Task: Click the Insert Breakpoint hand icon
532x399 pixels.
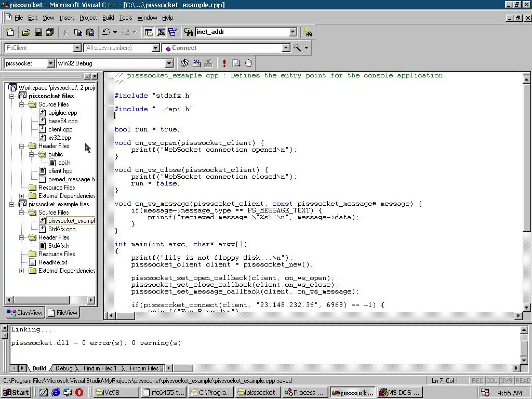Action: coord(248,63)
